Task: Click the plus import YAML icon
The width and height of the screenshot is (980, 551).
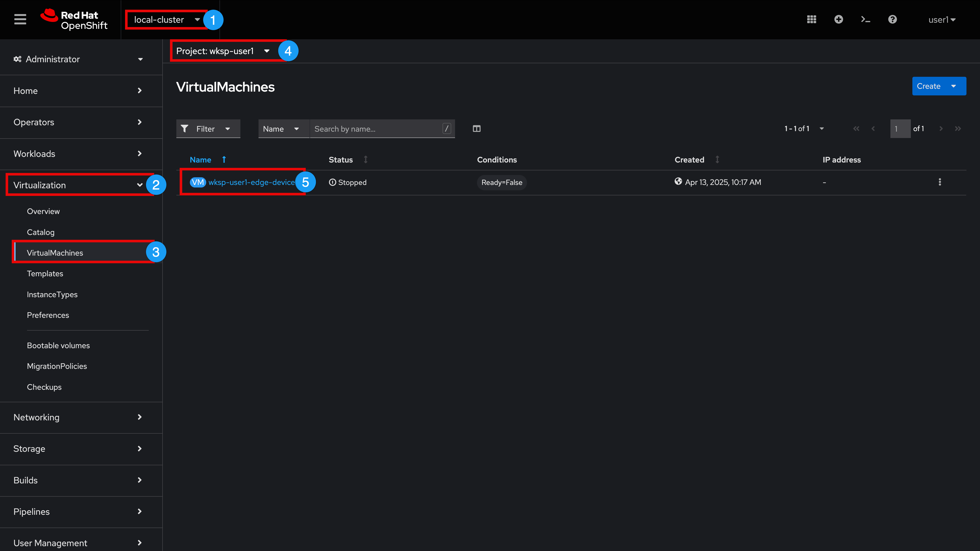Action: 838,19
